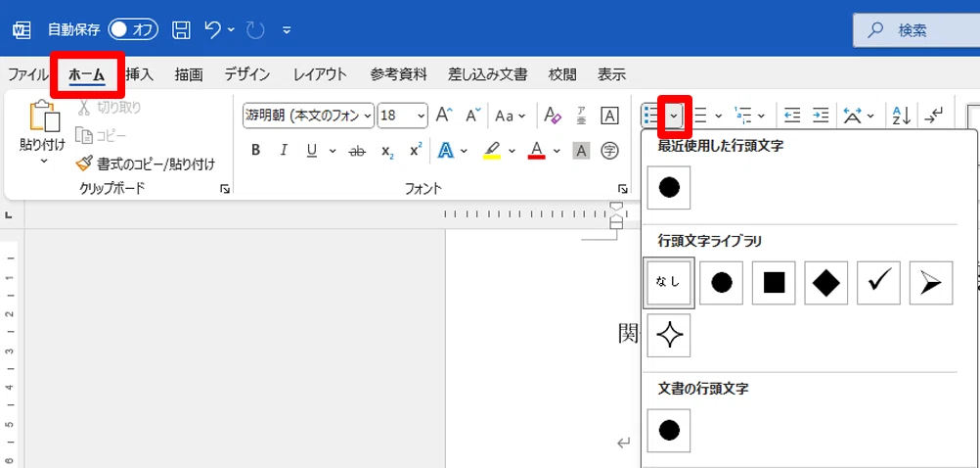This screenshot has width=980, height=468.
Task: Click the multilevel list icon
Action: (742, 116)
